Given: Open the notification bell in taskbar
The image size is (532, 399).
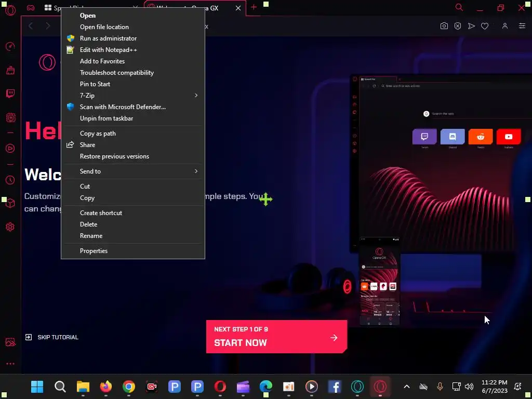Looking at the screenshot, I should pos(518,387).
